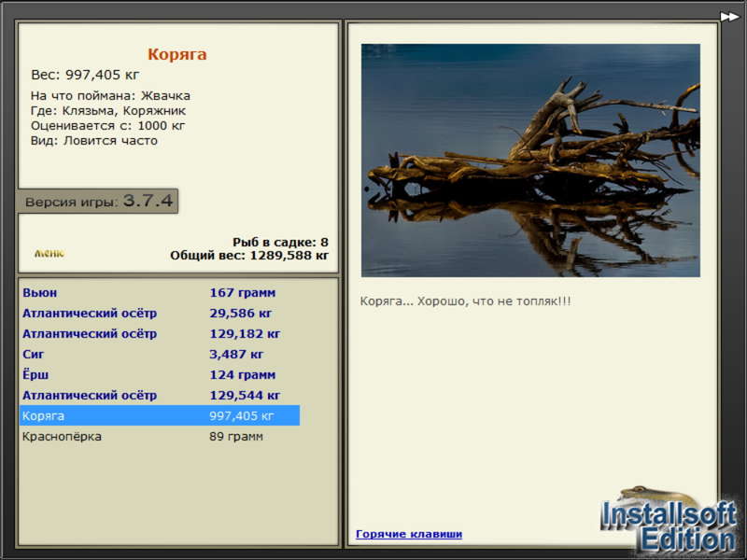Click the "На что поймана: Жвачка" line

click(x=110, y=96)
